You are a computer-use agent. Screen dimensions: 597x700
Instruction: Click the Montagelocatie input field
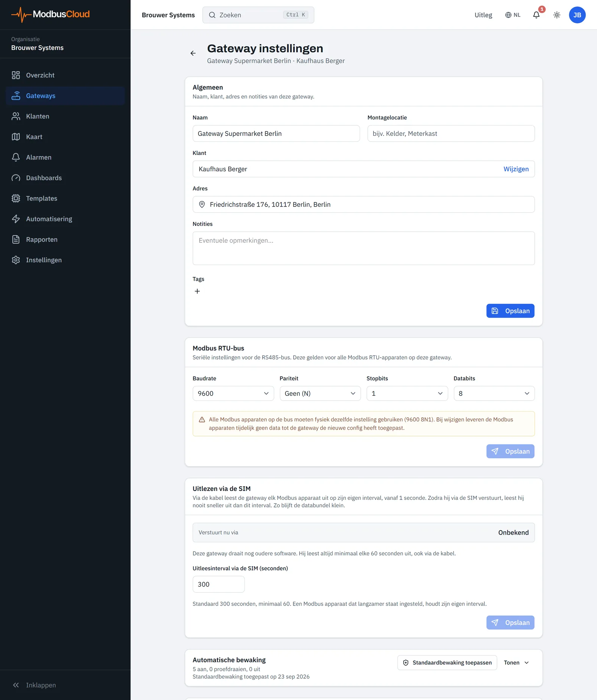(x=451, y=134)
